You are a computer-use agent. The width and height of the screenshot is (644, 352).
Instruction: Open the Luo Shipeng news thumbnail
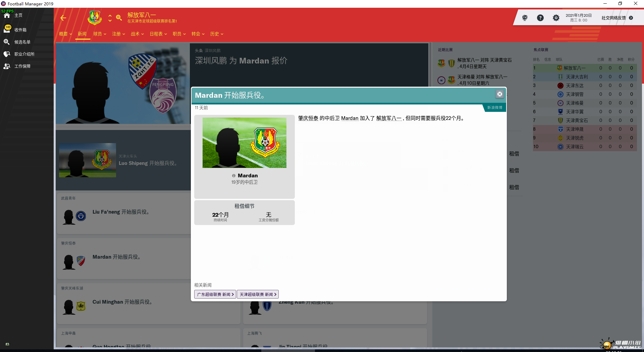[88, 160]
